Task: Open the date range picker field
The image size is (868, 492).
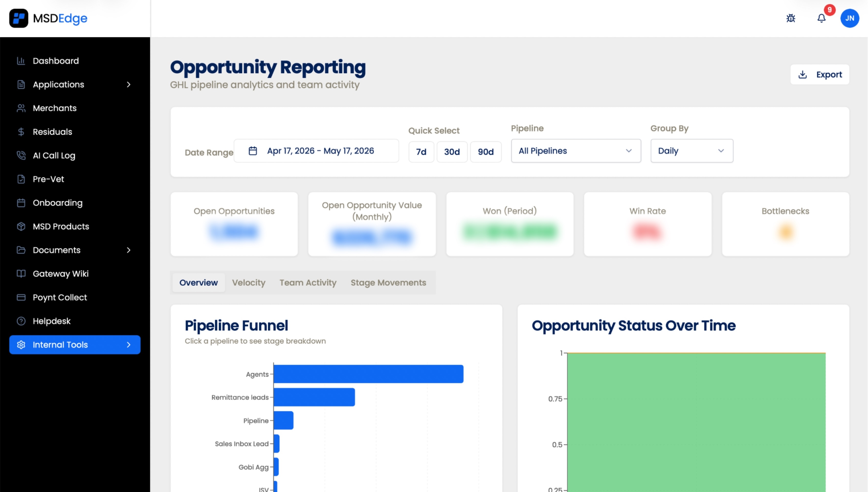Action: pos(316,151)
